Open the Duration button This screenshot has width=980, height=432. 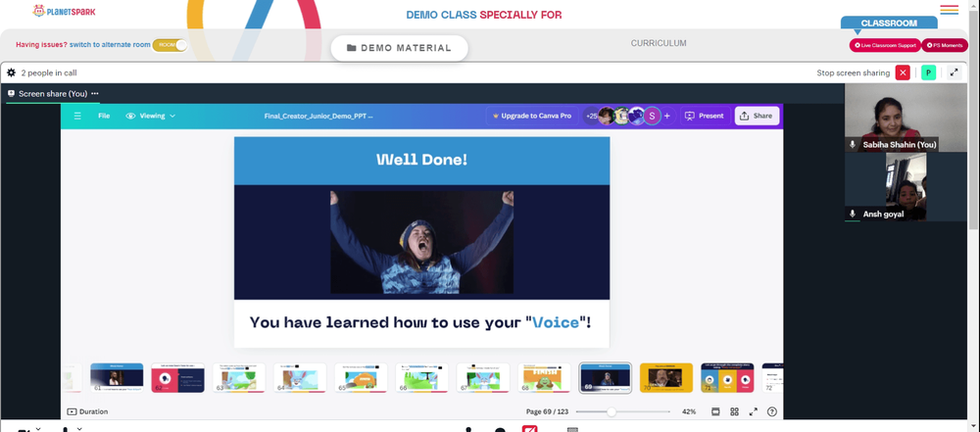point(87,411)
